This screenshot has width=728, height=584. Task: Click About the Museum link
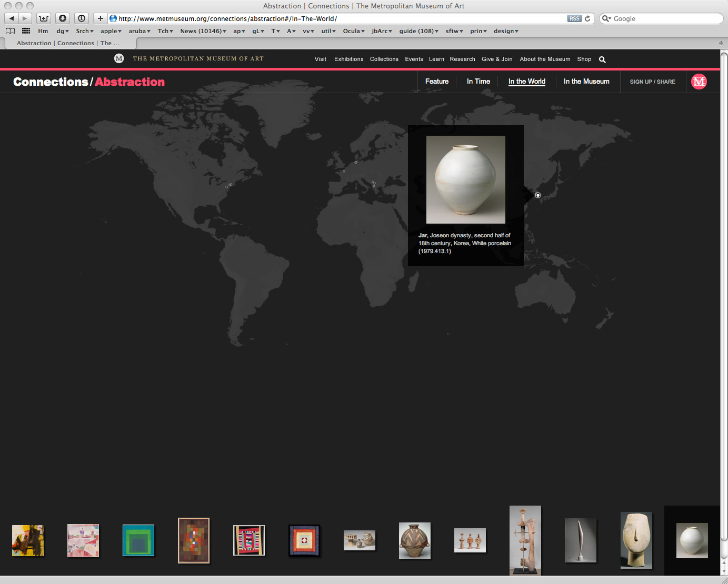tap(545, 59)
